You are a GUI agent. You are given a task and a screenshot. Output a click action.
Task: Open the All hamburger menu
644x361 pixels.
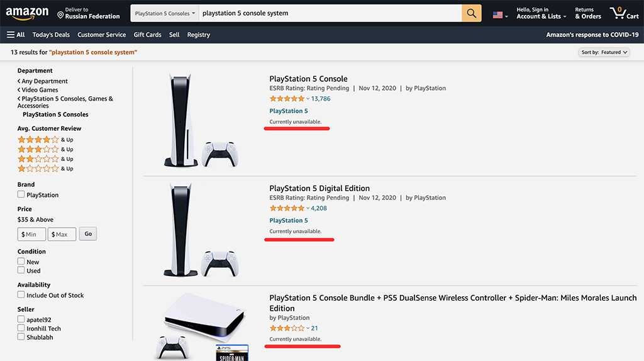(x=16, y=35)
